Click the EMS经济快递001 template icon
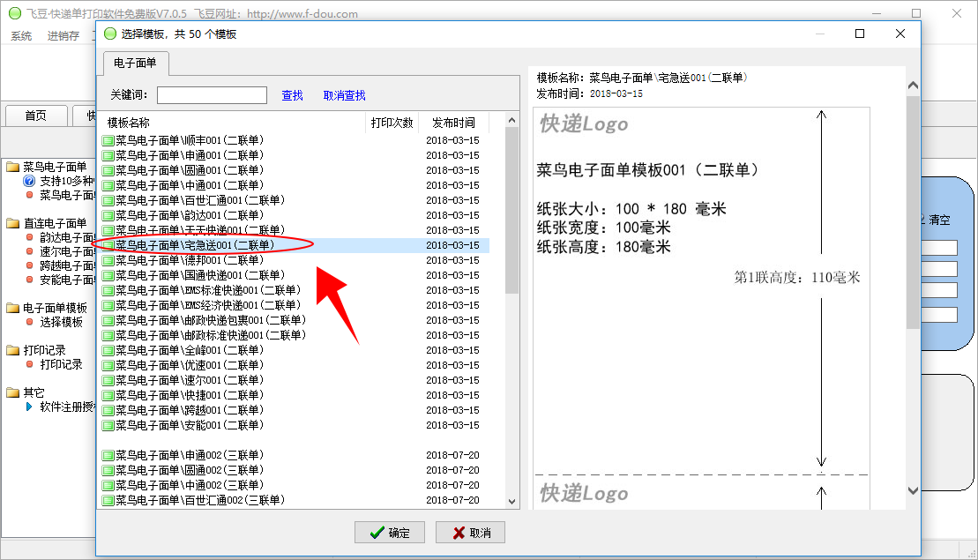The height and width of the screenshot is (560, 978). [108, 305]
